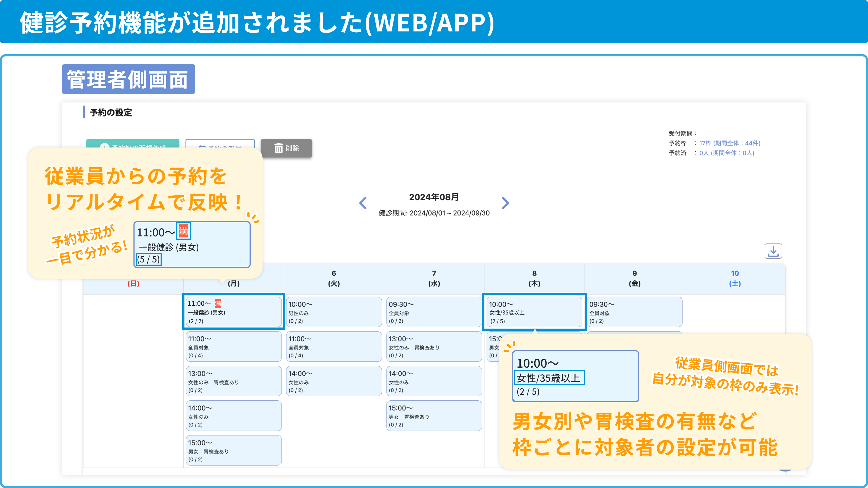The image size is (868, 488).
Task: Click the 6 (火) day header
Action: pos(334,278)
